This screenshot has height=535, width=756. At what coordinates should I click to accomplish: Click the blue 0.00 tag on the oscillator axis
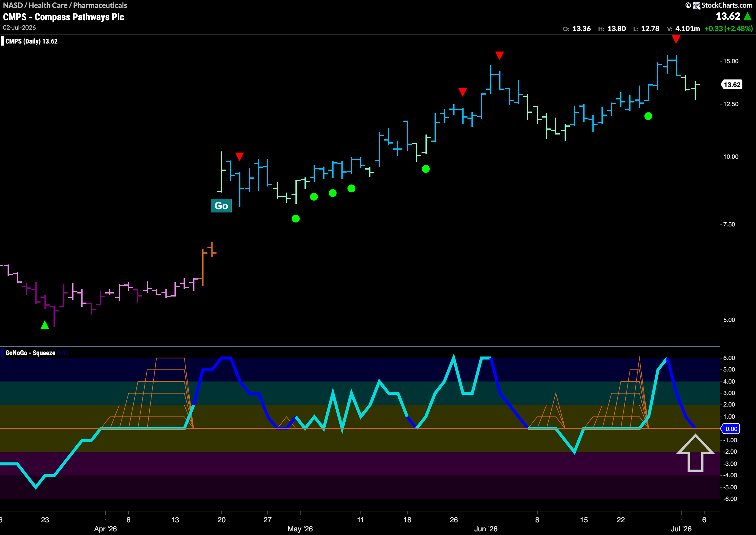[x=731, y=429]
